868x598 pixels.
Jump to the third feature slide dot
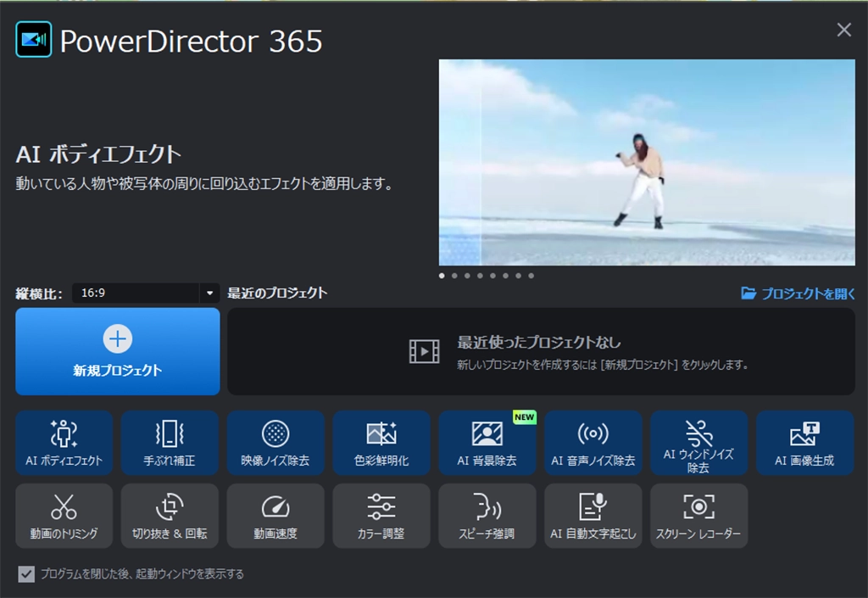click(467, 276)
